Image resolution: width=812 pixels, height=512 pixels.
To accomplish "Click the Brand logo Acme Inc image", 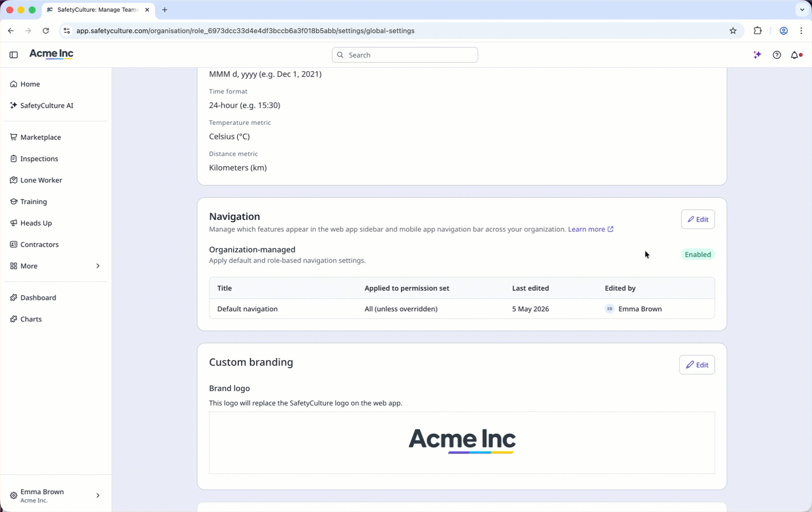I will (462, 440).
